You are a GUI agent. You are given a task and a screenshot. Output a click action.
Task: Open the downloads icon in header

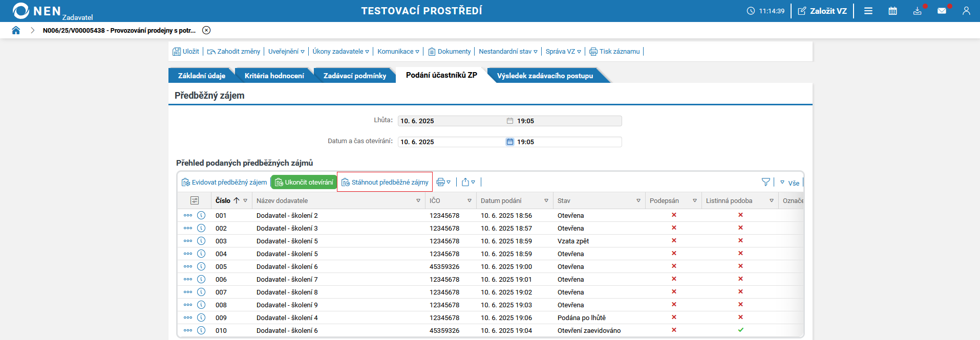pos(918,11)
